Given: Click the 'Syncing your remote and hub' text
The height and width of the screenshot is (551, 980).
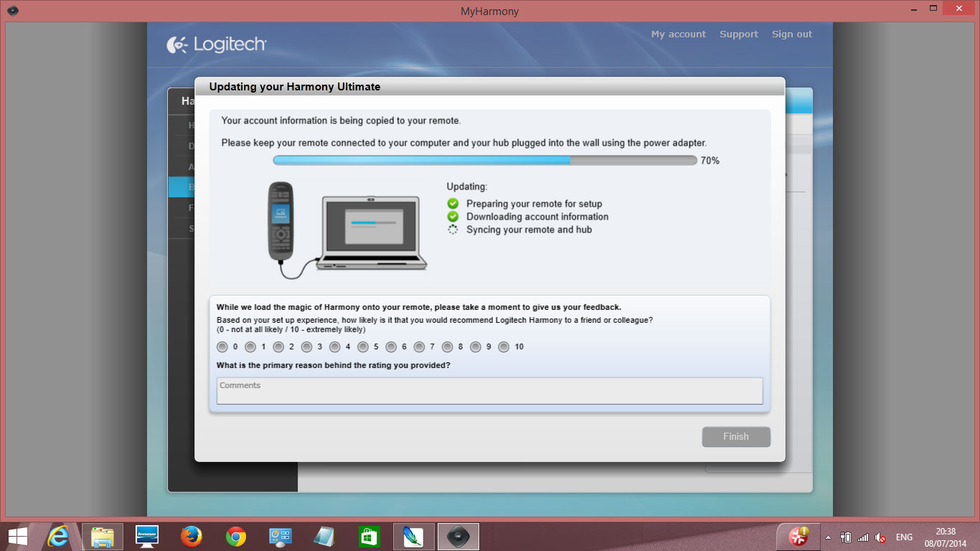Looking at the screenshot, I should pyautogui.click(x=529, y=230).
